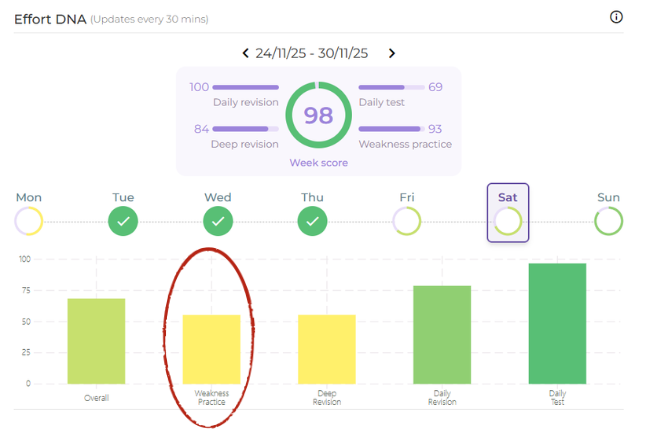
Task: Select Thursday's green checkmark circle
Action: tap(312, 221)
